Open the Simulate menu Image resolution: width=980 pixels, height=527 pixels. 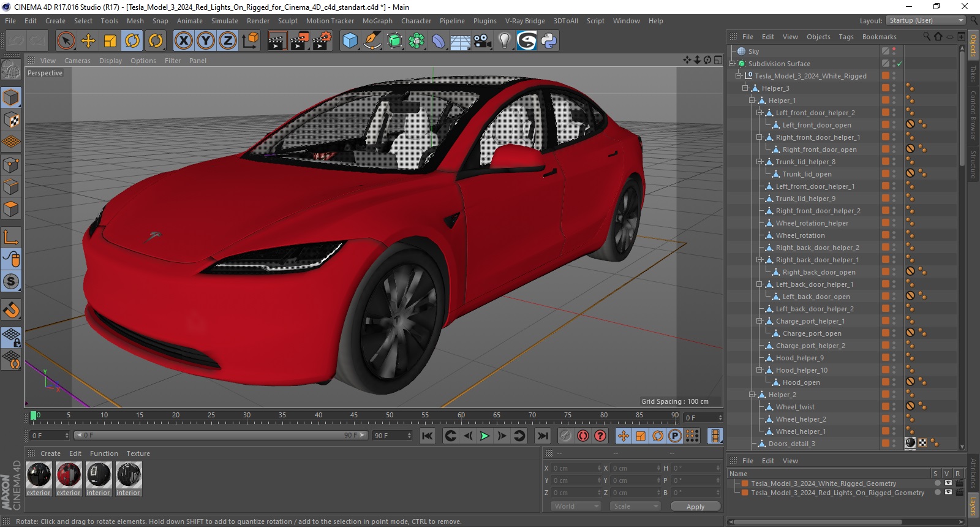tap(225, 21)
